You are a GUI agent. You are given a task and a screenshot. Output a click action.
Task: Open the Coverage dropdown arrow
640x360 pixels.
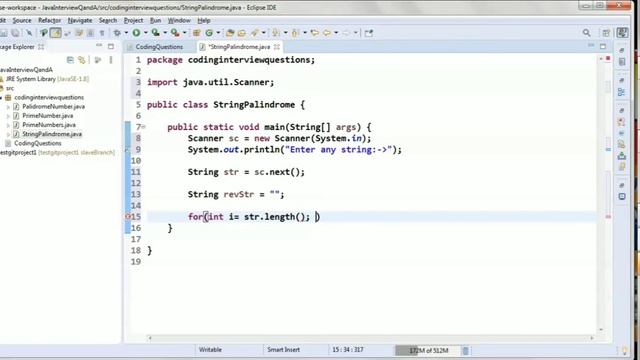tap(165, 33)
